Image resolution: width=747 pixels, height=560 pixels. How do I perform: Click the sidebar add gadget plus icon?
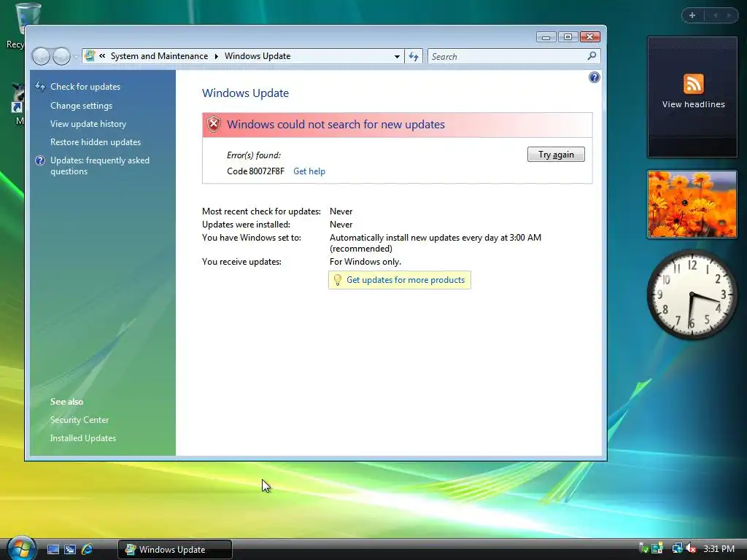click(692, 15)
